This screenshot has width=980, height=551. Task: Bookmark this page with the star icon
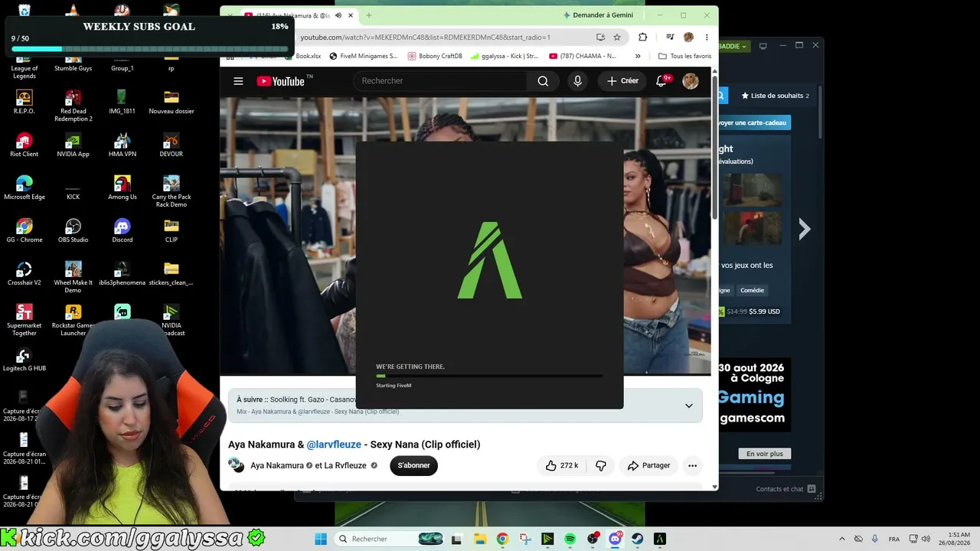point(617,37)
